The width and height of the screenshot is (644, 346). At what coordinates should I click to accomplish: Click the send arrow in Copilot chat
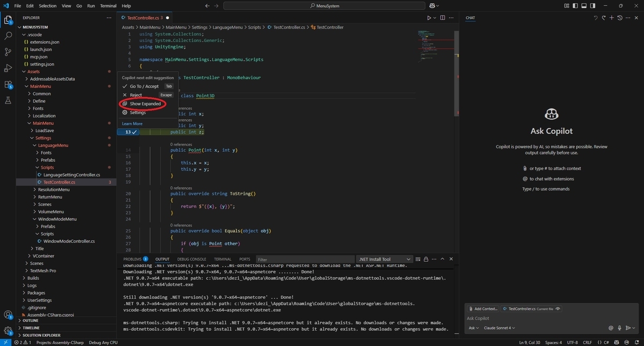coord(627,328)
